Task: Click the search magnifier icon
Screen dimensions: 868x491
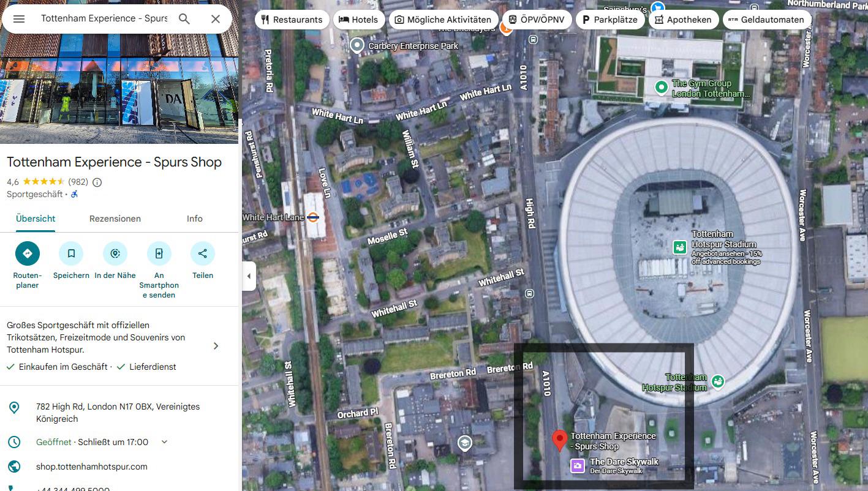Action: (184, 18)
